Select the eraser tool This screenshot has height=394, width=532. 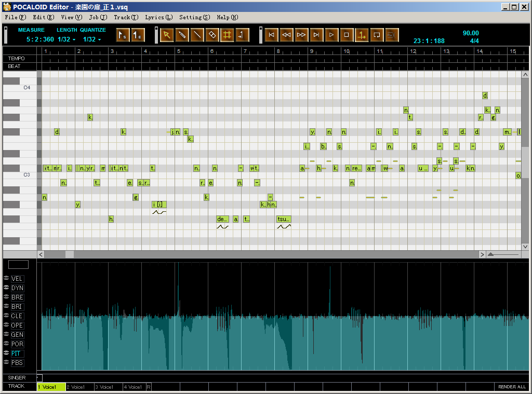pos(212,35)
